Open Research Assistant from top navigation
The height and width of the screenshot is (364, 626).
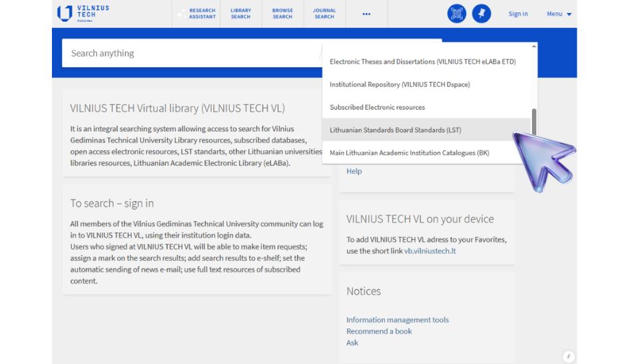tap(198, 14)
